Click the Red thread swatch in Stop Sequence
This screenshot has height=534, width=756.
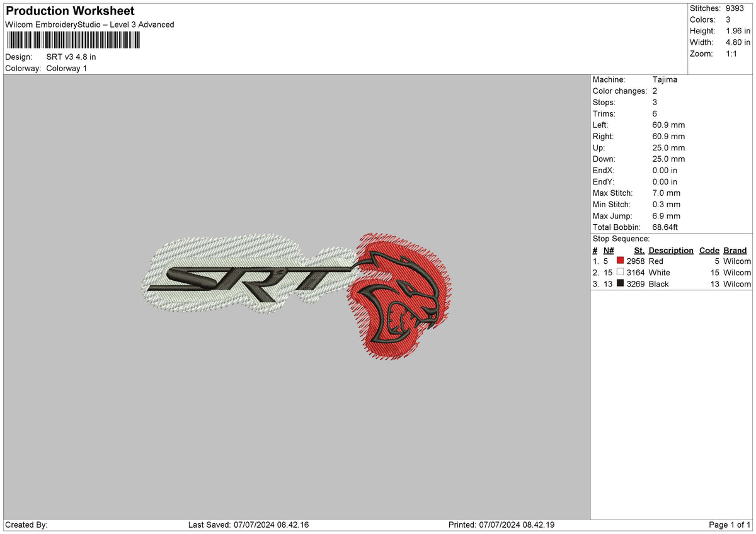click(620, 261)
